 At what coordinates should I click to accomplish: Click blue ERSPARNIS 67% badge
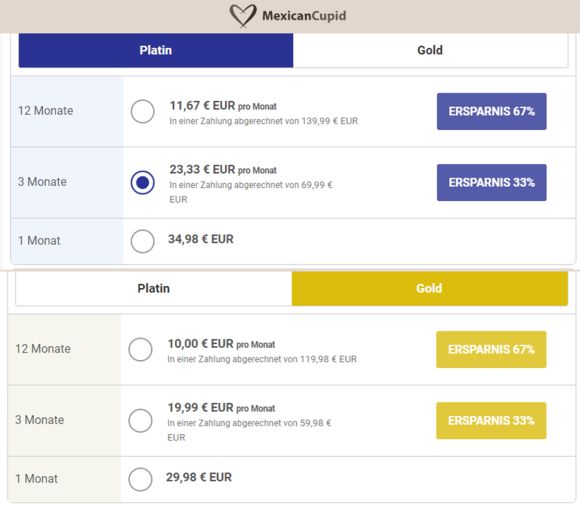pos(492,111)
